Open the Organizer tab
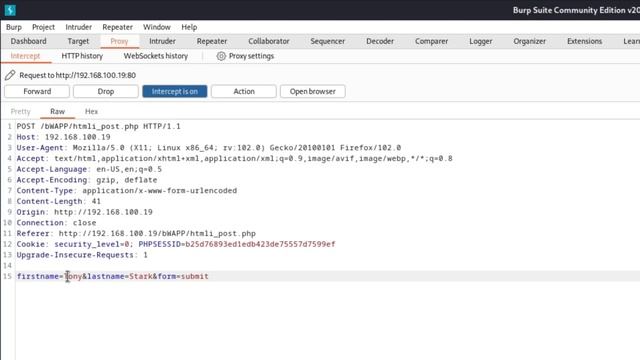Viewport: 640px width, 360px height. click(529, 41)
